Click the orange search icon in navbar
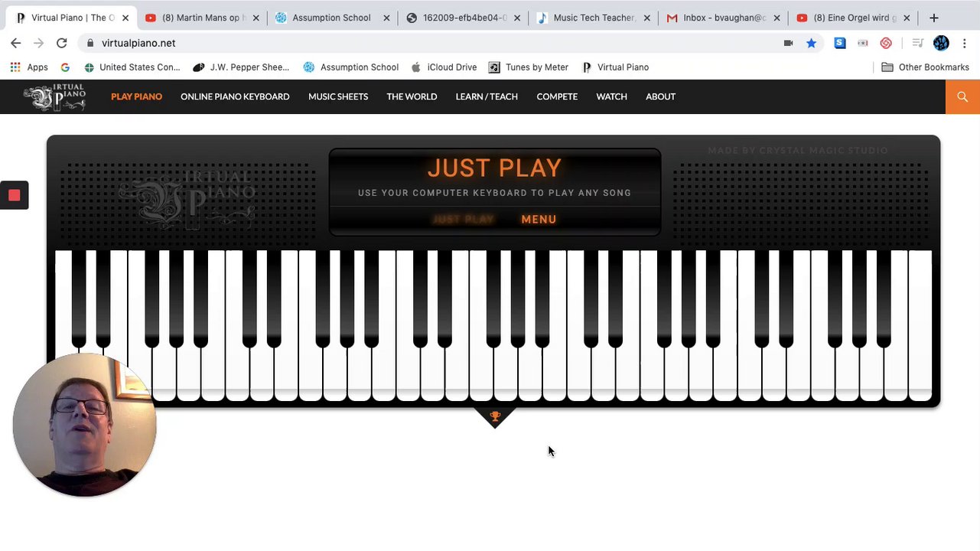 pos(962,96)
